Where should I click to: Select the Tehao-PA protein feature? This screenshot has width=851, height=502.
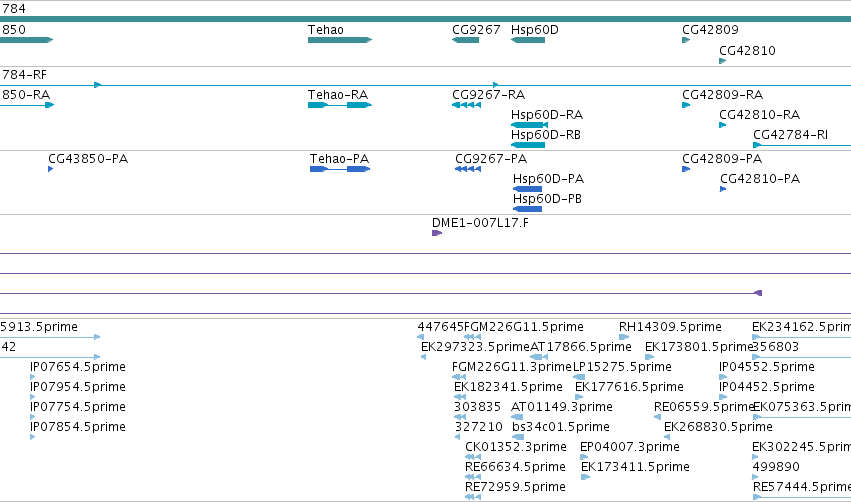pos(340,169)
